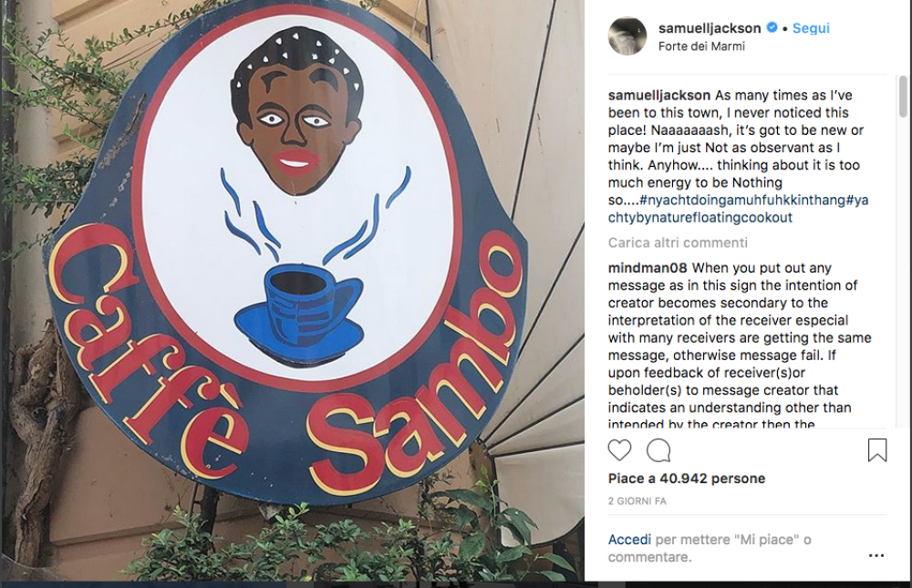Click the 2 GIORNI FA timestamp
Screen dimensions: 912x588
(x=637, y=500)
